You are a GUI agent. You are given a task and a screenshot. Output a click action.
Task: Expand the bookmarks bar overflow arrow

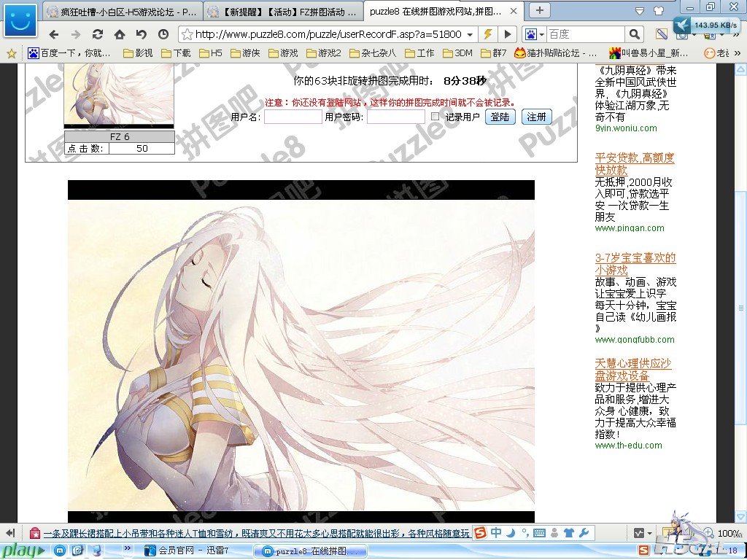[x=738, y=53]
